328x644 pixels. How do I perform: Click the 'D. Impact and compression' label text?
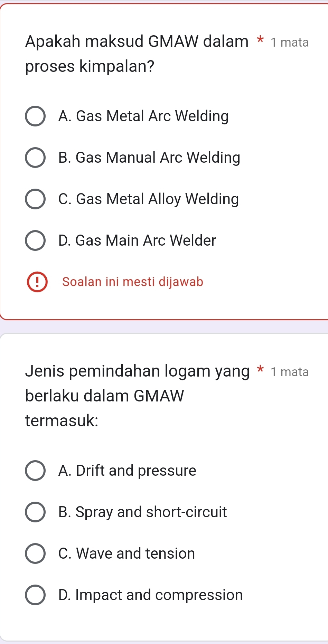[x=151, y=595]
